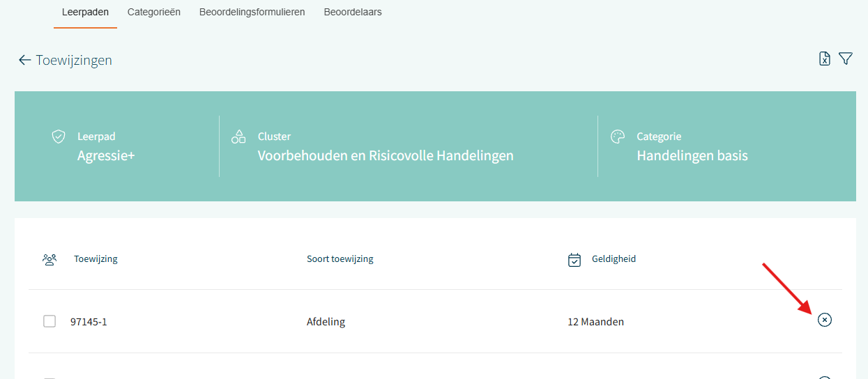This screenshot has height=379, width=868.
Task: Export the list with the Excel icon
Action: pos(825,59)
